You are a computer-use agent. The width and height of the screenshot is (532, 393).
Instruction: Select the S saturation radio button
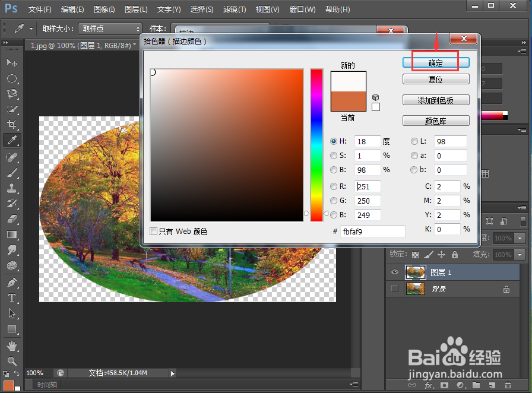click(334, 156)
